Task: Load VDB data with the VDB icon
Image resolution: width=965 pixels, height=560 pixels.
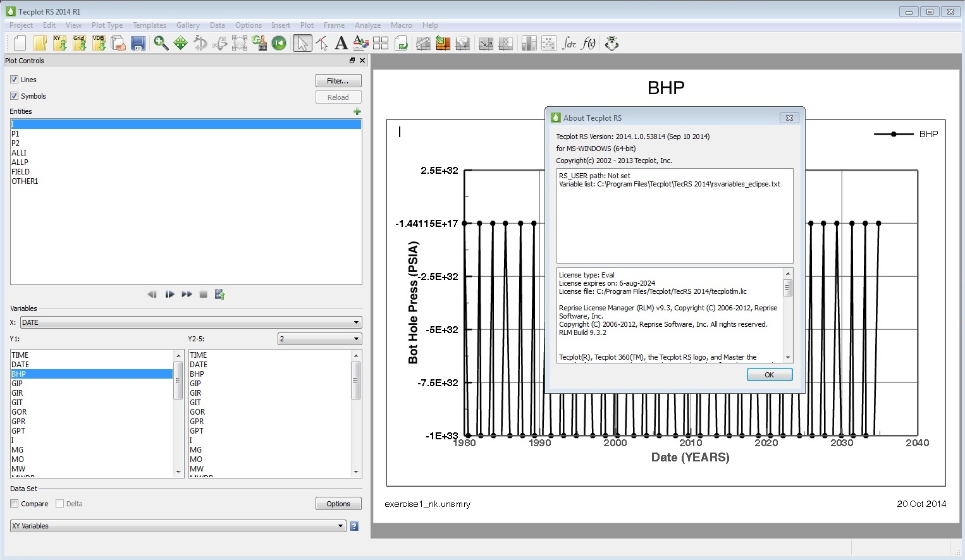Action: click(x=99, y=43)
